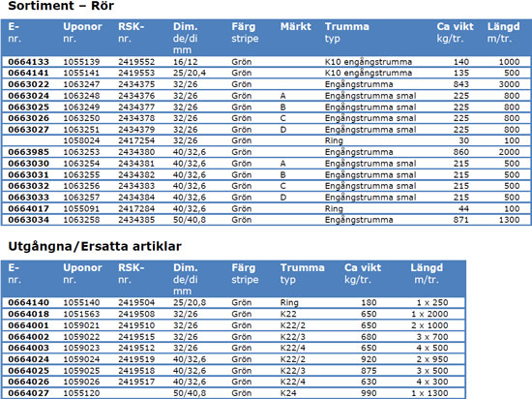The image size is (532, 399).
Task: Select the 0663024 row marked A
Action: (266, 96)
